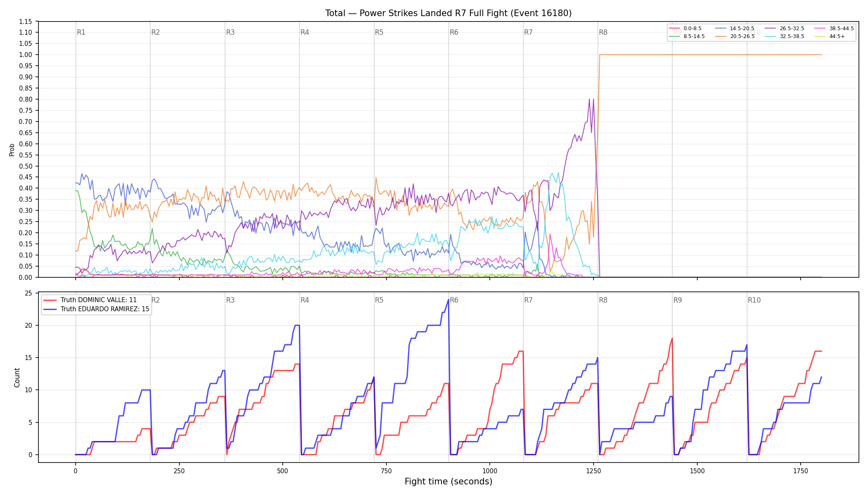Click the blue line swatch beside 14.5-20.5
868x496 pixels.
pos(720,29)
